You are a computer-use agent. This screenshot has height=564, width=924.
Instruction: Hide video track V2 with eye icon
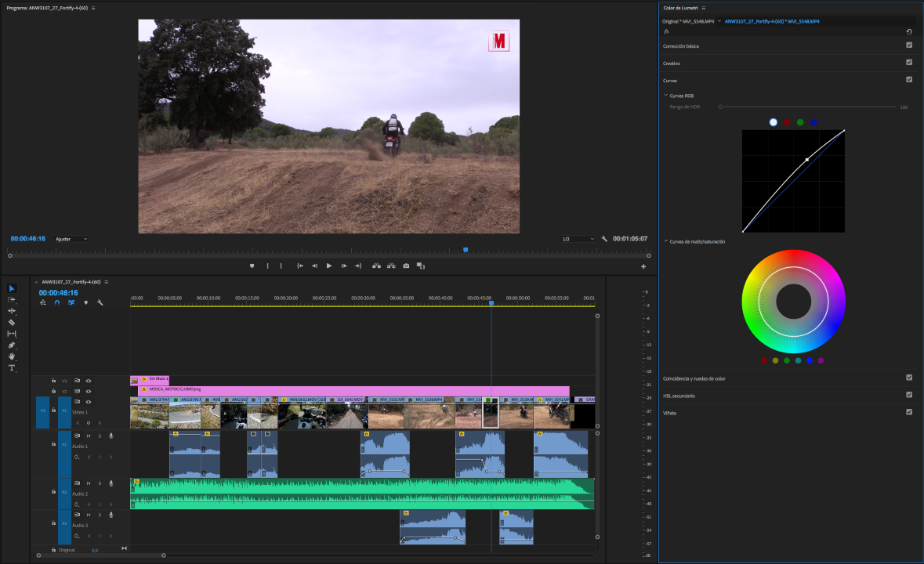pos(89,392)
